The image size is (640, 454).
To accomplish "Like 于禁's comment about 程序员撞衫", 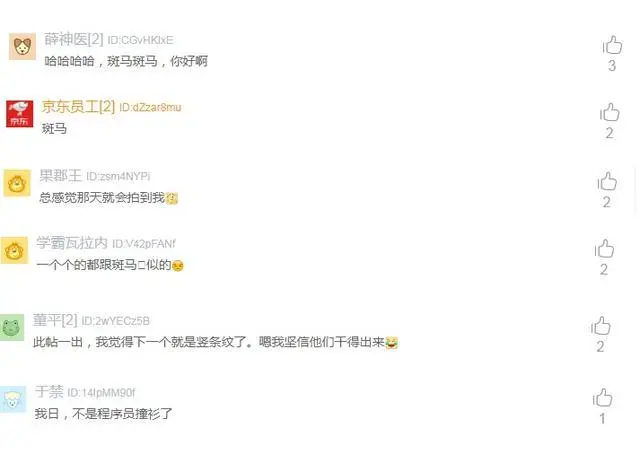I will coord(602,398).
